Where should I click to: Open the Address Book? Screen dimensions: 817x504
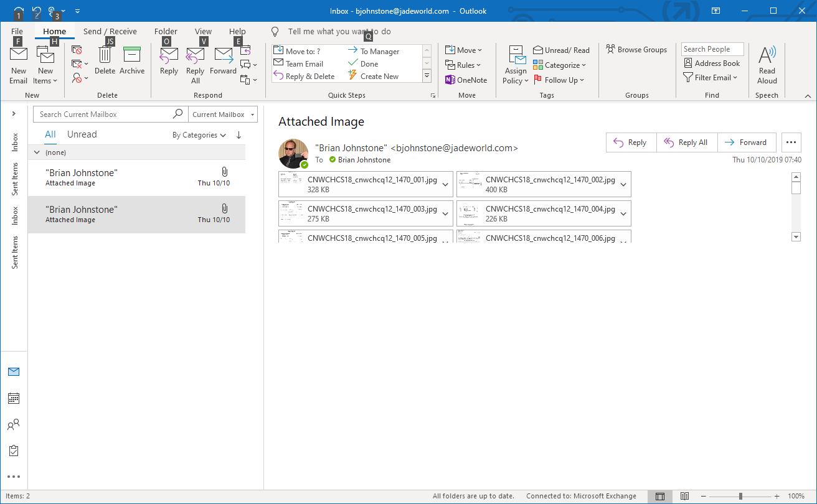[x=712, y=63]
